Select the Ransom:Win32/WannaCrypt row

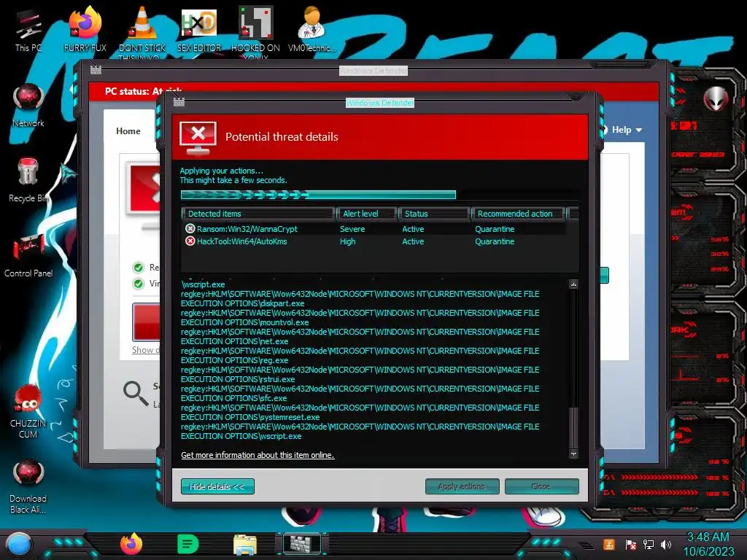[374, 229]
